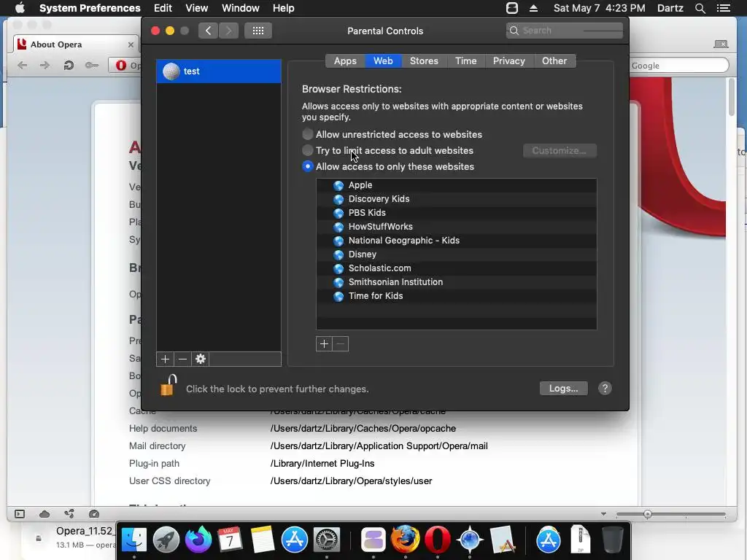This screenshot has height=560, width=747.
Task: Select Apple in the websites list
Action: 457,185
